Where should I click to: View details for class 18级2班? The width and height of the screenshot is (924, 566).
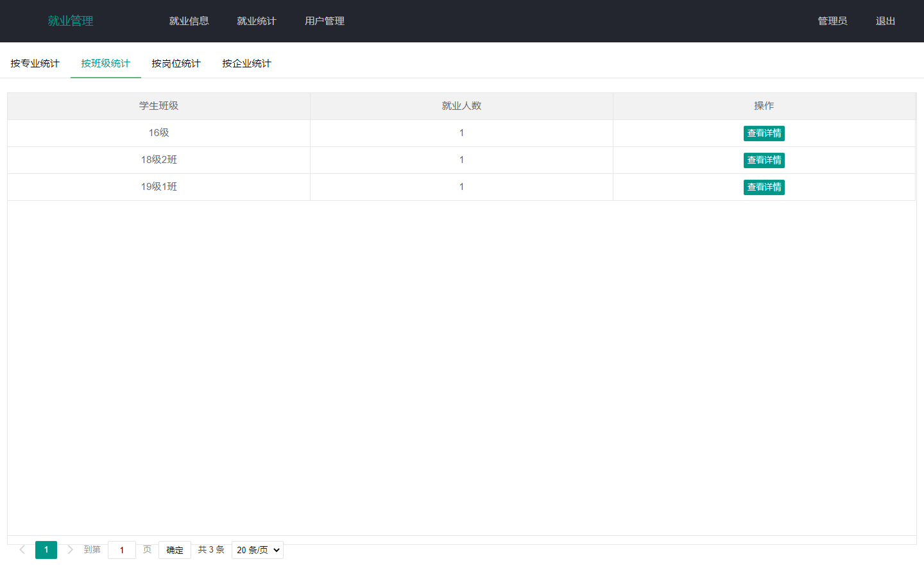[764, 160]
